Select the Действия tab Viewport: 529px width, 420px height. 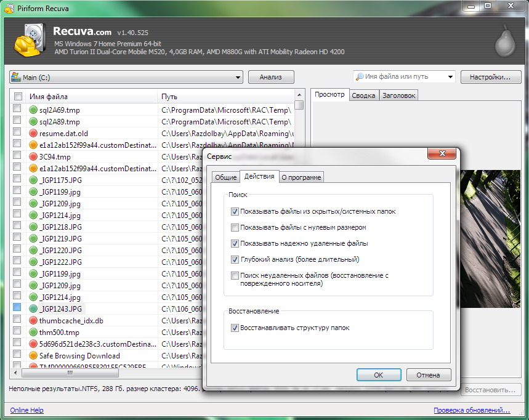click(x=259, y=176)
